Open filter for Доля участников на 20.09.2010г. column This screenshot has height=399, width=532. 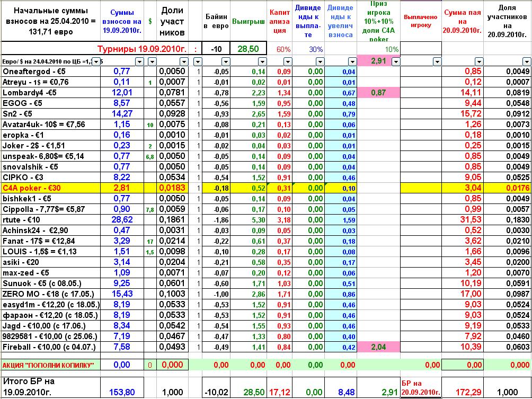coord(527,62)
